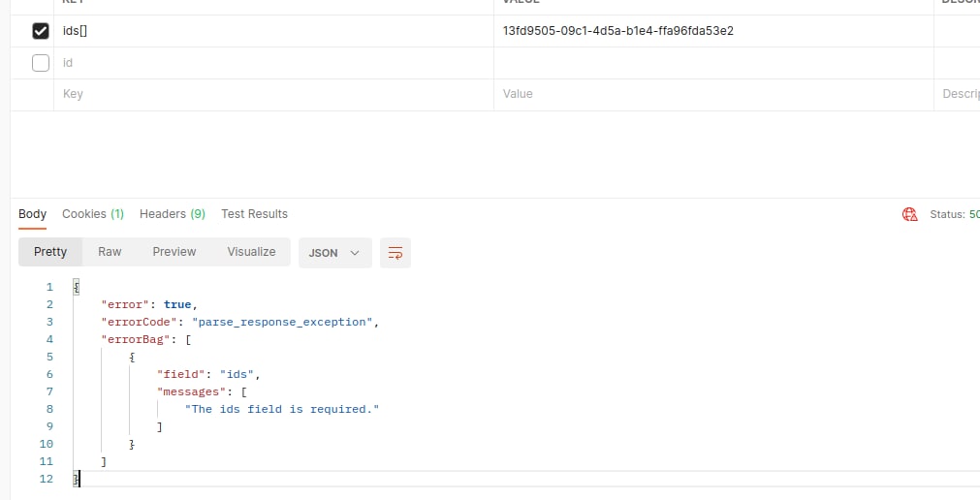Enable the id parameter row checkbox
The image size is (980, 500).
coord(41,63)
